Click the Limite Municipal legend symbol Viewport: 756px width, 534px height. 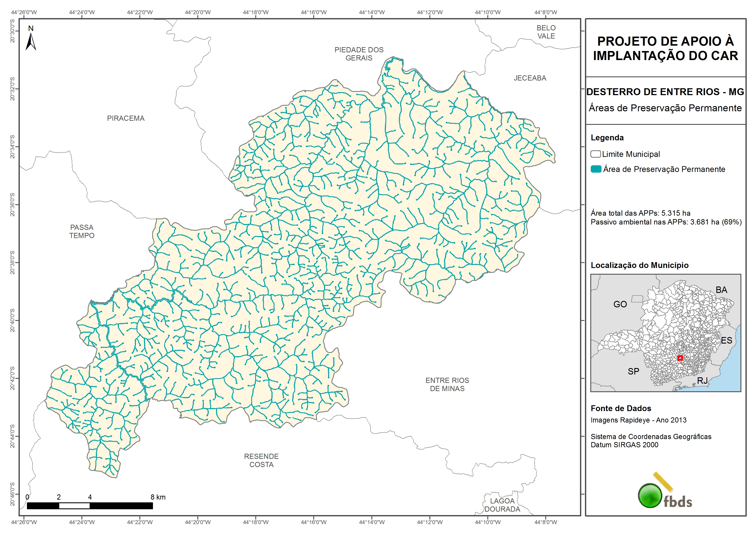(x=595, y=154)
